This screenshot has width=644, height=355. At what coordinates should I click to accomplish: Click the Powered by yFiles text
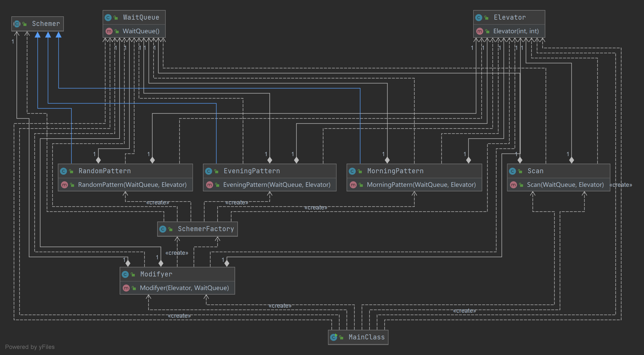pyautogui.click(x=30, y=347)
